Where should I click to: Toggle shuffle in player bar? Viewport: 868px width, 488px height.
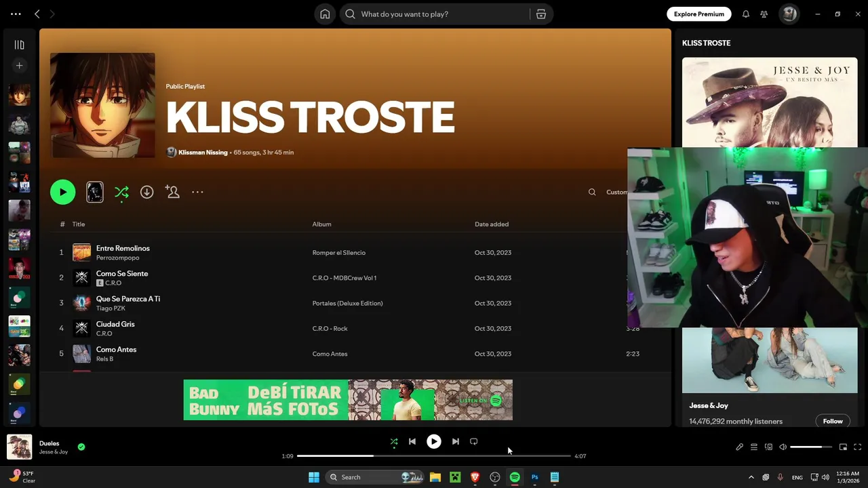(394, 441)
